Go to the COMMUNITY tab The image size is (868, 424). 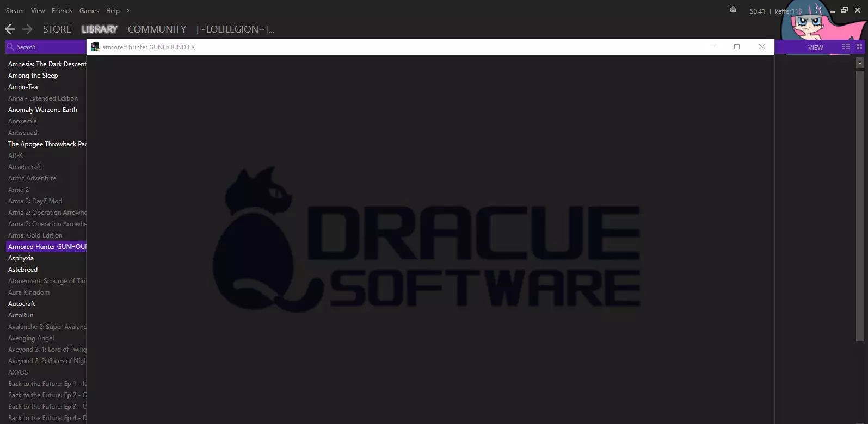click(x=157, y=29)
